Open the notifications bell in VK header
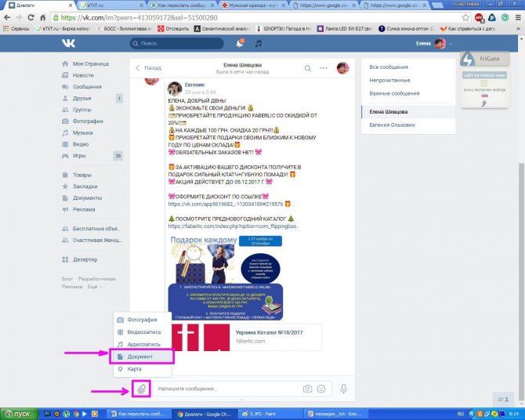This screenshot has height=420, width=525. pos(239,43)
